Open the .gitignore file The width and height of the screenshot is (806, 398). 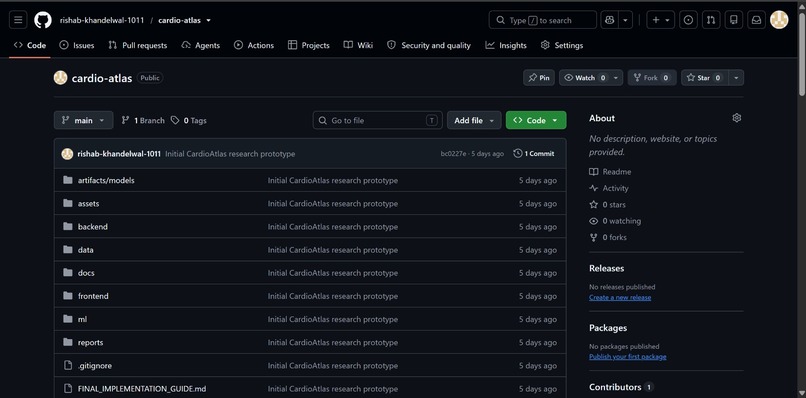pos(95,366)
